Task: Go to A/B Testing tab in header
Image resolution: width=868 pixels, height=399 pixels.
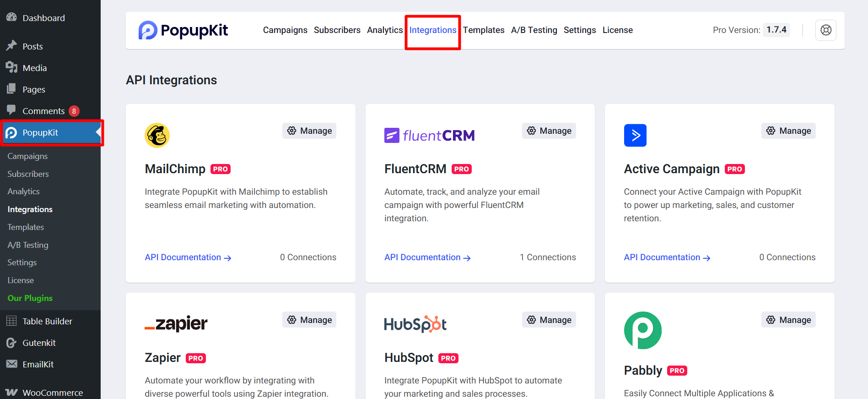Action: click(534, 30)
